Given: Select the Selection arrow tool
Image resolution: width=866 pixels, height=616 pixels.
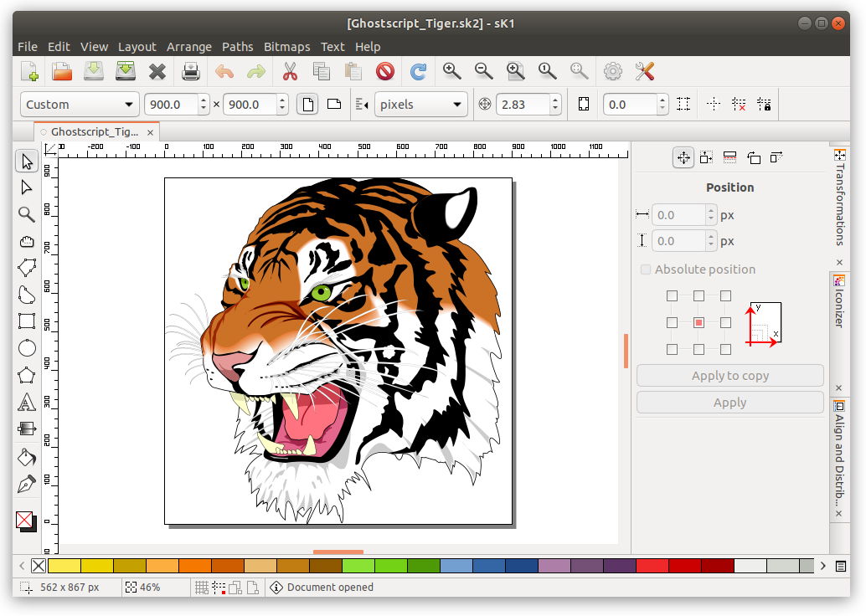Looking at the screenshot, I should tap(27, 162).
